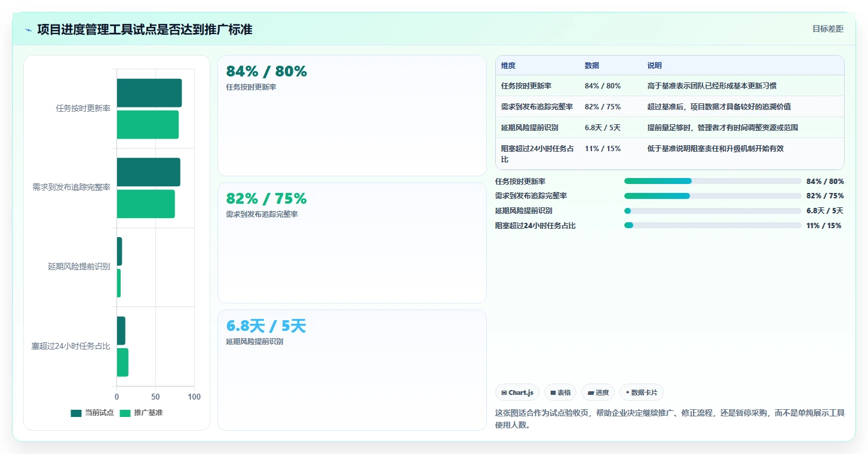Click the 说明 column header
Screen dimensions: 868x454
coord(655,66)
